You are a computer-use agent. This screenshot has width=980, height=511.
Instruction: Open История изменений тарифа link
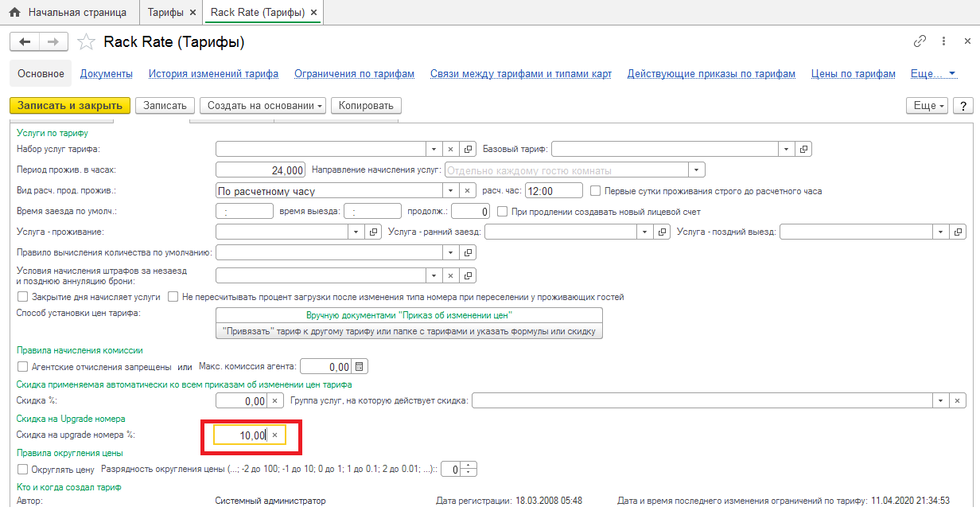pos(213,73)
